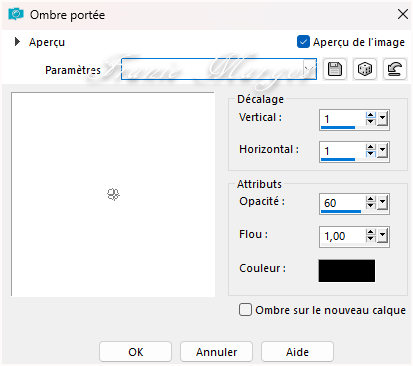Toggle the Aperçu de l'image checkbox
This screenshot has height=366, width=413.
[x=303, y=42]
